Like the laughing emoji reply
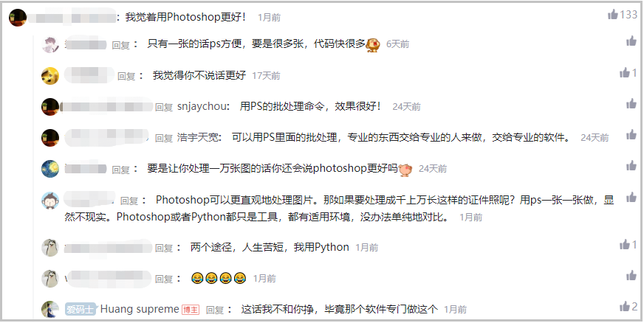Image resolution: width=644 pixels, height=323 pixels. click(x=631, y=276)
